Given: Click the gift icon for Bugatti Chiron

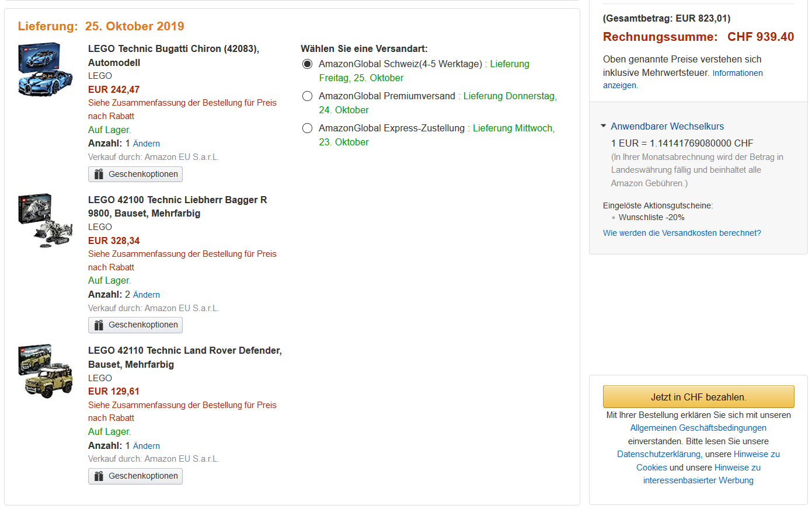Looking at the screenshot, I should (99, 175).
